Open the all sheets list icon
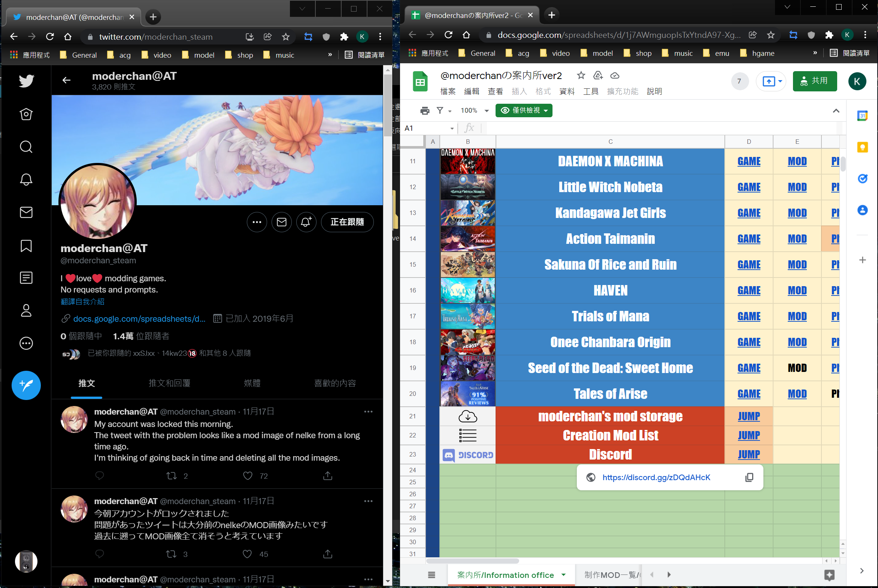Viewport: 878px width, 588px height. [x=431, y=575]
